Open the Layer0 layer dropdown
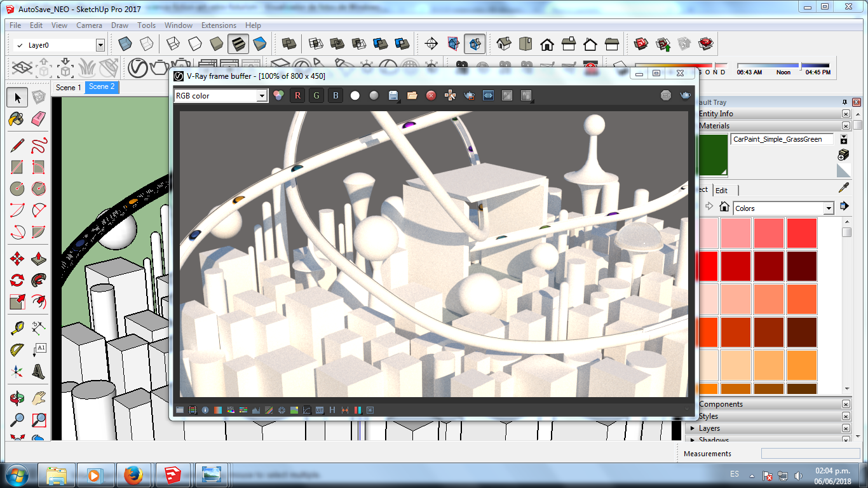Image resolution: width=868 pixels, height=488 pixels. coord(100,45)
